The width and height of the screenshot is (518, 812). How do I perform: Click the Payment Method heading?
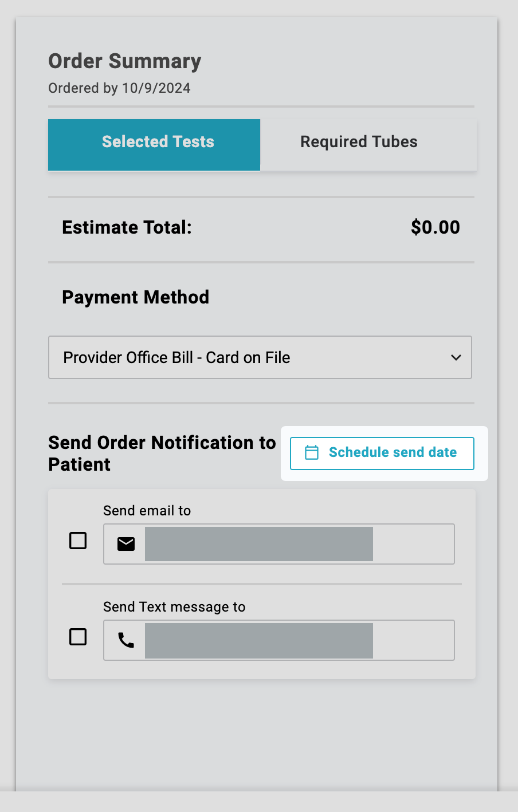click(x=135, y=297)
